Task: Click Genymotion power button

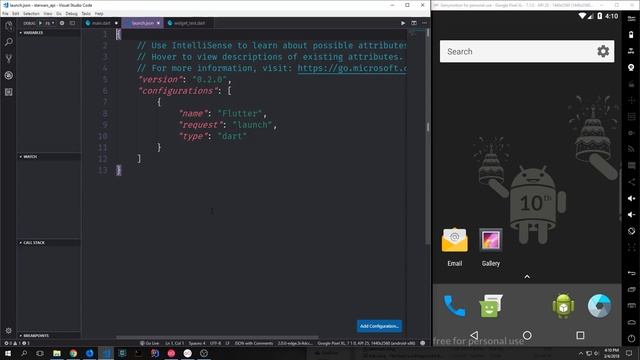Action: click(631, 338)
